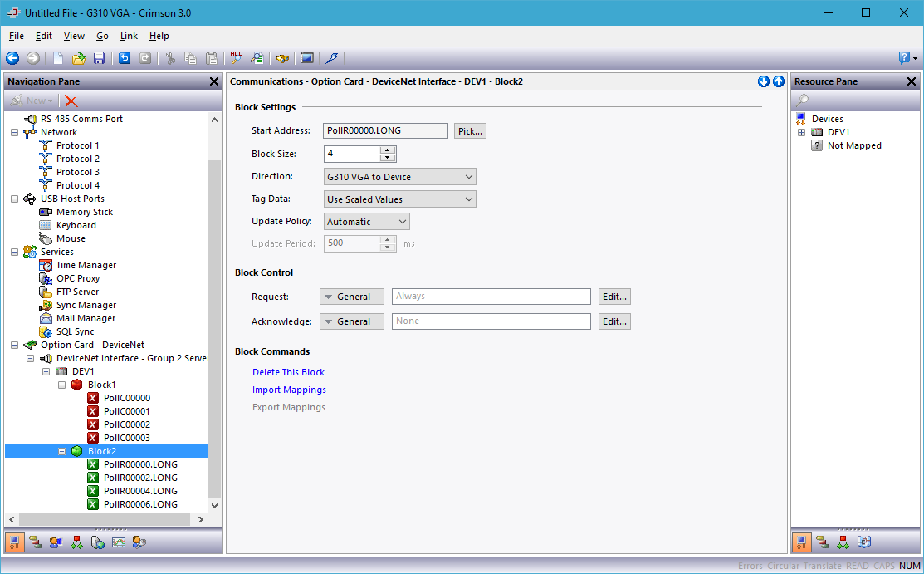Select PollR00004.LONG tree item
Image resolution: width=924 pixels, height=574 pixels.
pos(140,491)
